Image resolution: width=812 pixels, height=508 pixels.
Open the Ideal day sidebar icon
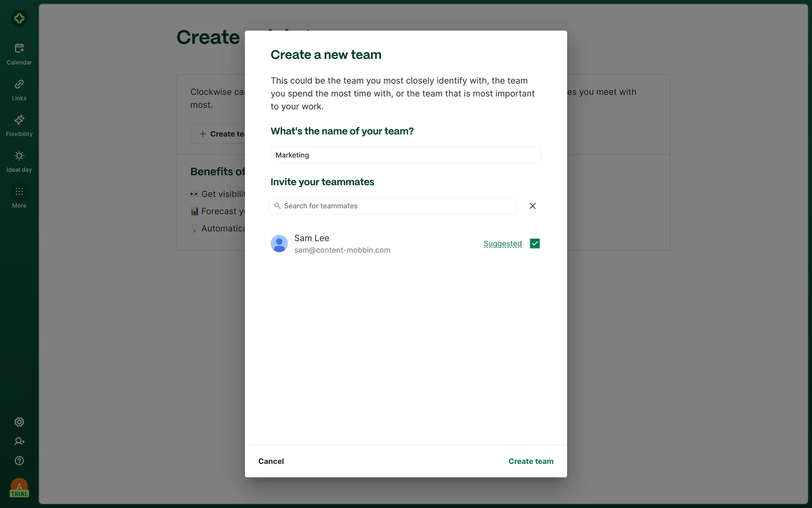pyautogui.click(x=19, y=156)
